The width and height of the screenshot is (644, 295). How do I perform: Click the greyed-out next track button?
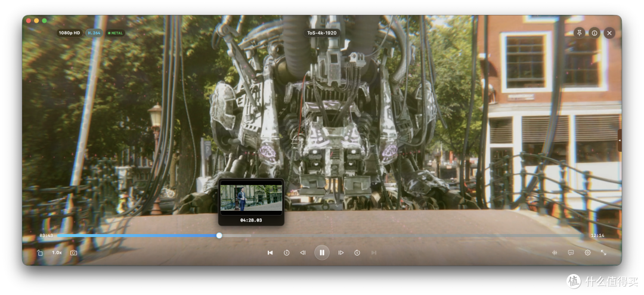(x=374, y=253)
